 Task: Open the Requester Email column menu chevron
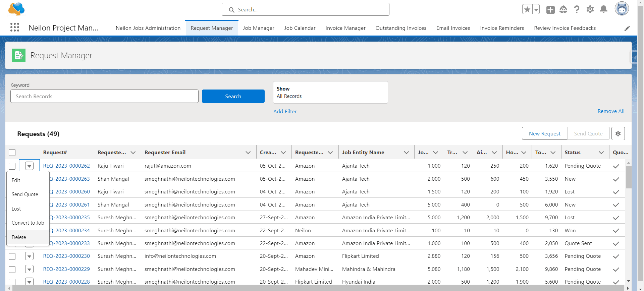tap(248, 153)
